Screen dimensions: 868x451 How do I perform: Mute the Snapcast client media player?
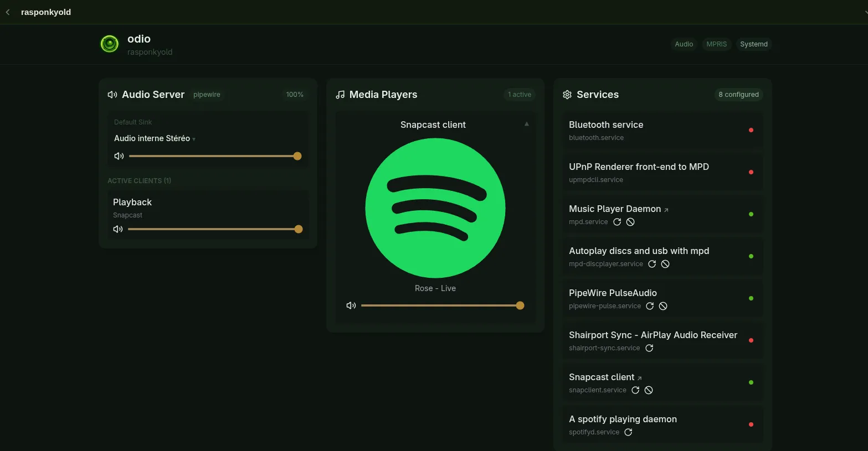tap(351, 305)
